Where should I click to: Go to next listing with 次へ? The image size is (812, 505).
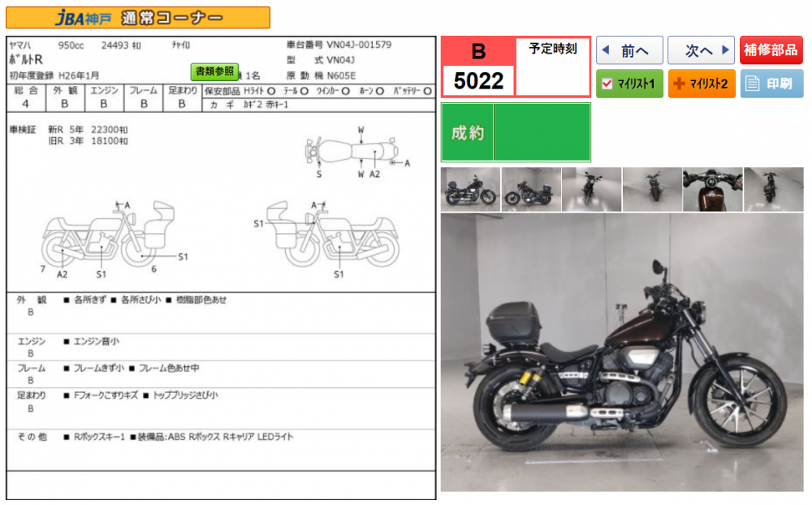[x=701, y=50]
